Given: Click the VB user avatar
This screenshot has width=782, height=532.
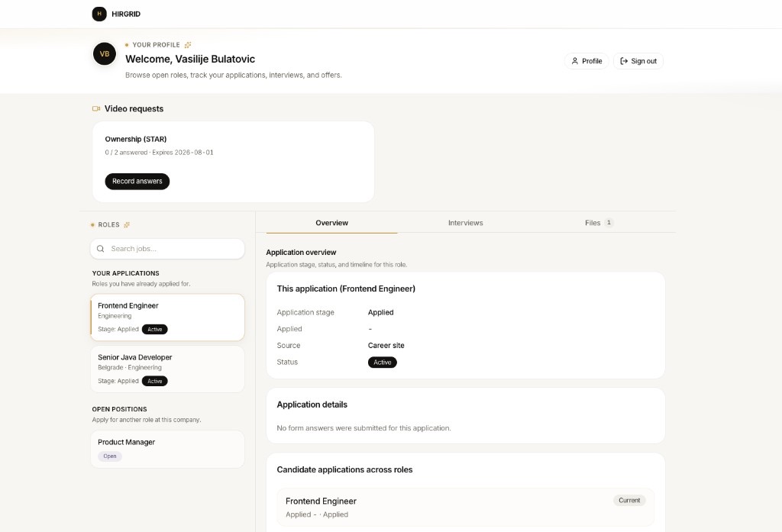Looking at the screenshot, I should (104, 54).
